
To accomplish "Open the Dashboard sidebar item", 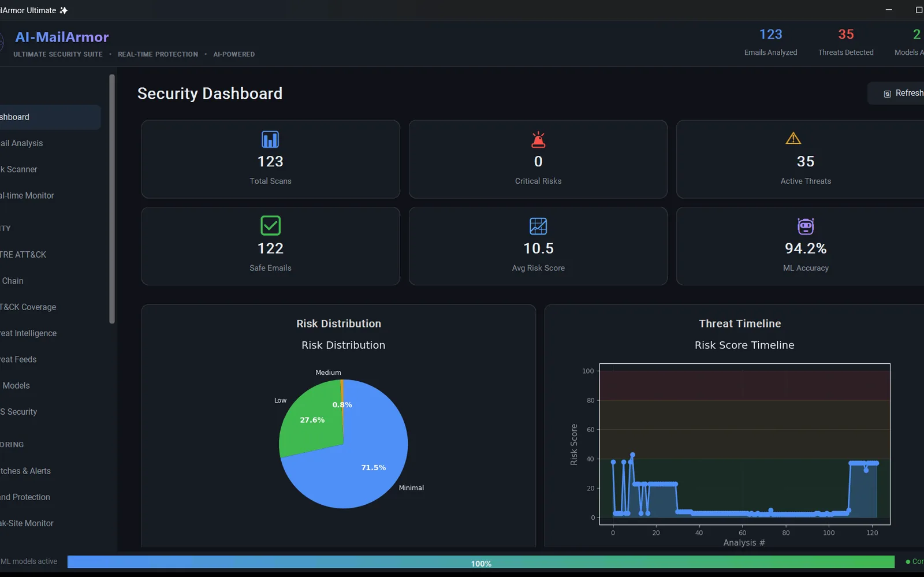I will tap(50, 117).
